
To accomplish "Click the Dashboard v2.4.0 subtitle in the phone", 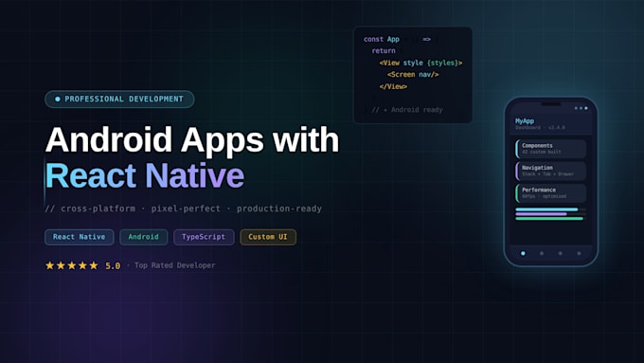I will [540, 128].
